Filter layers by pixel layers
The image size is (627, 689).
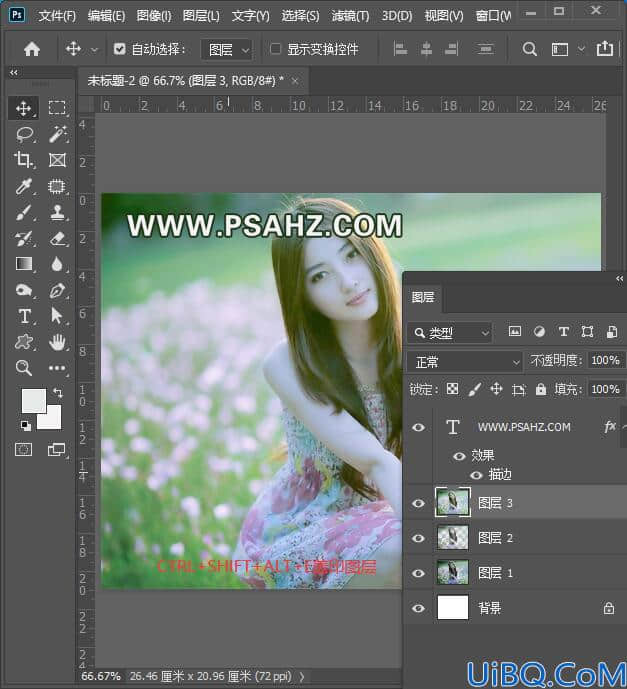(515, 331)
